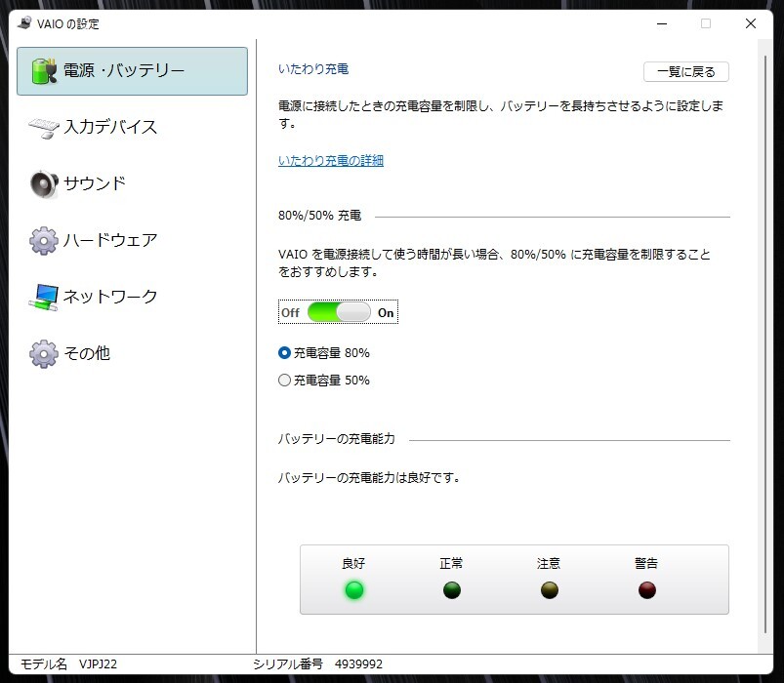Image resolution: width=784 pixels, height=683 pixels.
Task: Minimize the VAIO の設定 window
Action: click(662, 23)
